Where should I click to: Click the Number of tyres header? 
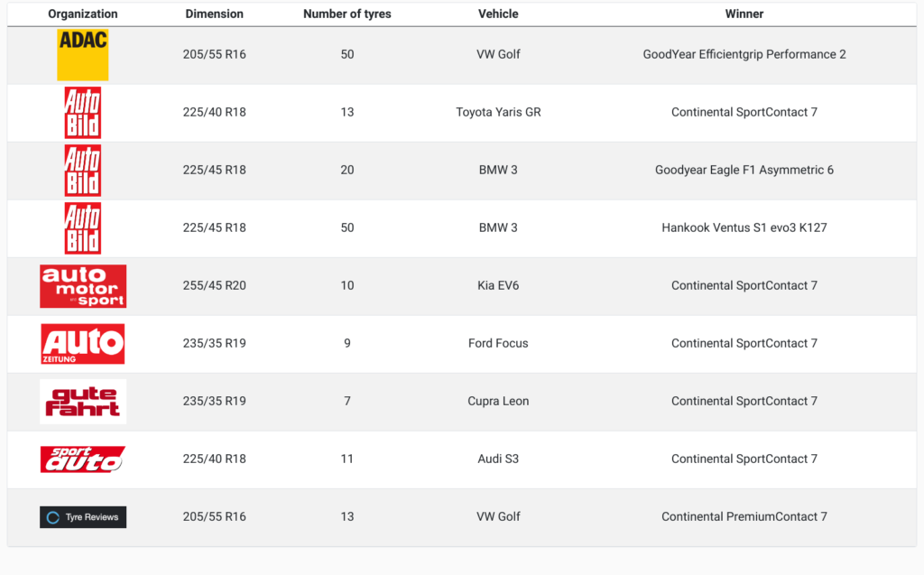(347, 14)
